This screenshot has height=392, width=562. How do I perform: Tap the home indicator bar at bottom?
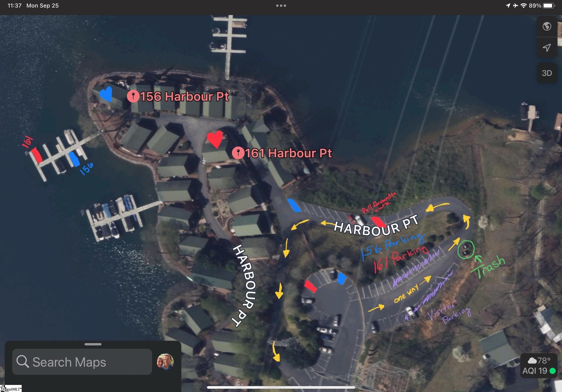281,387
